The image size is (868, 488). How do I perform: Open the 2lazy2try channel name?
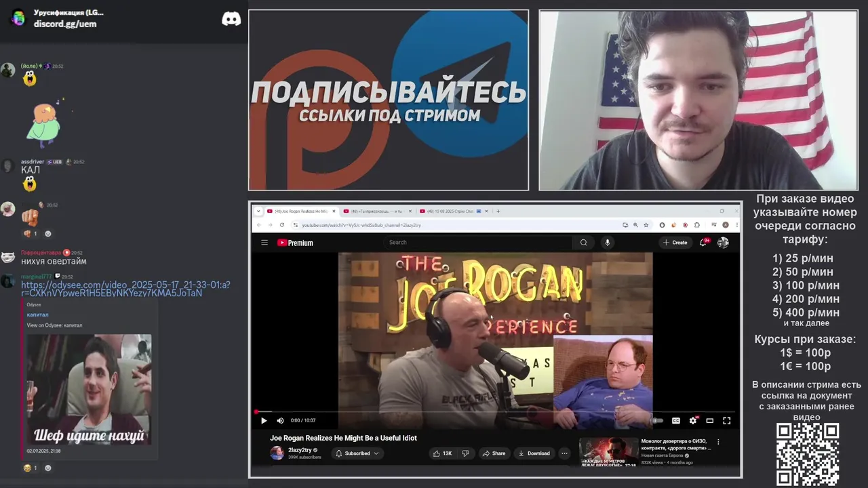[x=300, y=450]
